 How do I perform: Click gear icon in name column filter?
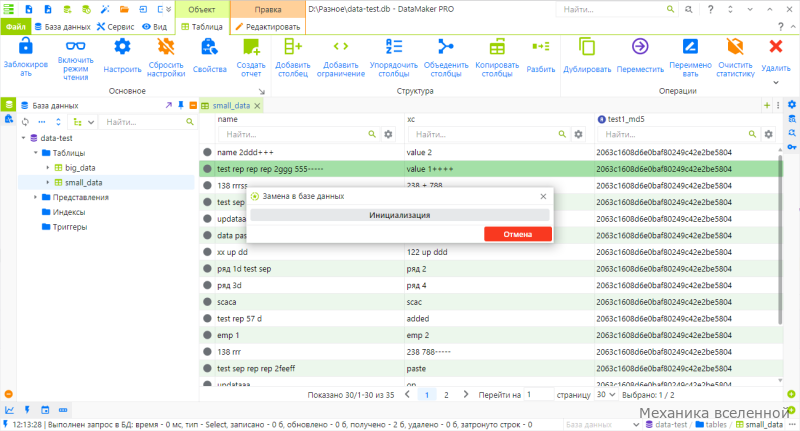pos(388,134)
